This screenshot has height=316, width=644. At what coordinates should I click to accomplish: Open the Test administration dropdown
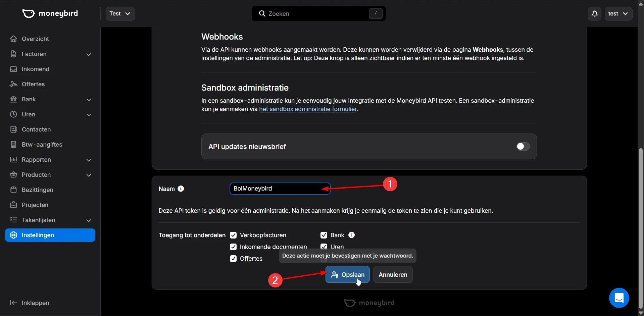[x=120, y=14]
